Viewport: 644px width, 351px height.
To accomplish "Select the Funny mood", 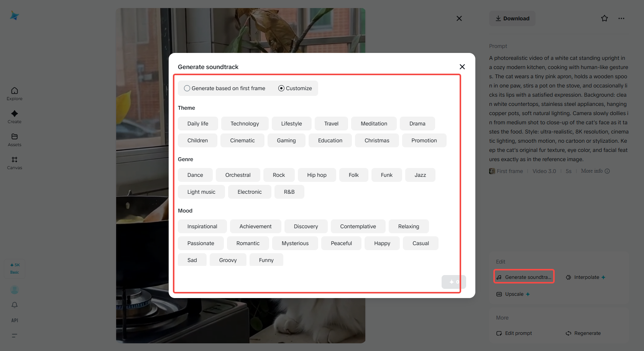I will coord(266,260).
